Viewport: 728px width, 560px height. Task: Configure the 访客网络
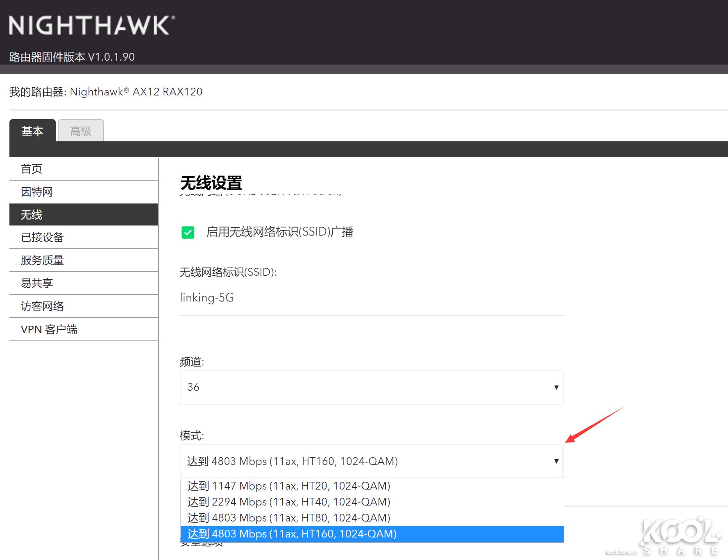[x=42, y=306]
